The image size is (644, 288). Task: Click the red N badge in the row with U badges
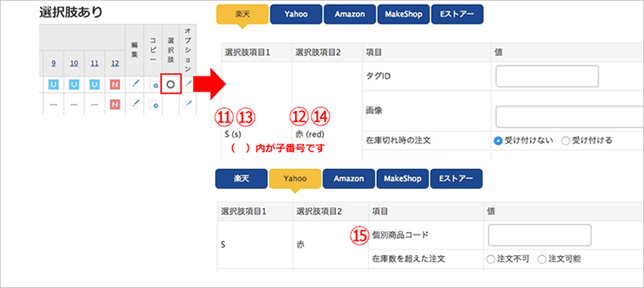pos(115,85)
